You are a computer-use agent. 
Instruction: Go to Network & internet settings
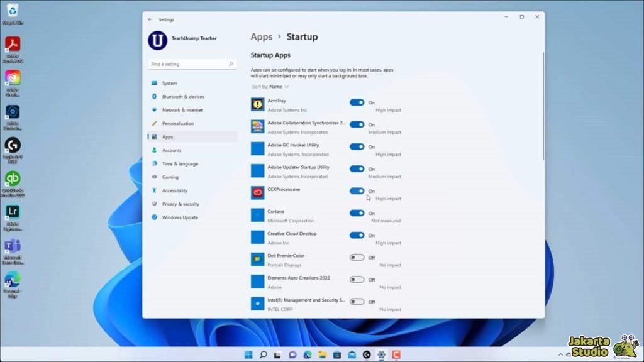coord(192,111)
